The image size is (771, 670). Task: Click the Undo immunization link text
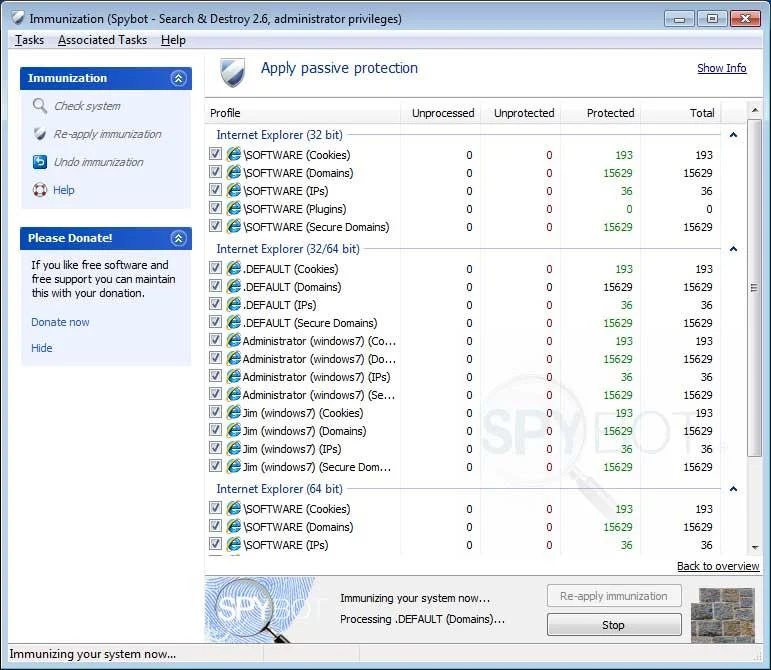pos(98,162)
